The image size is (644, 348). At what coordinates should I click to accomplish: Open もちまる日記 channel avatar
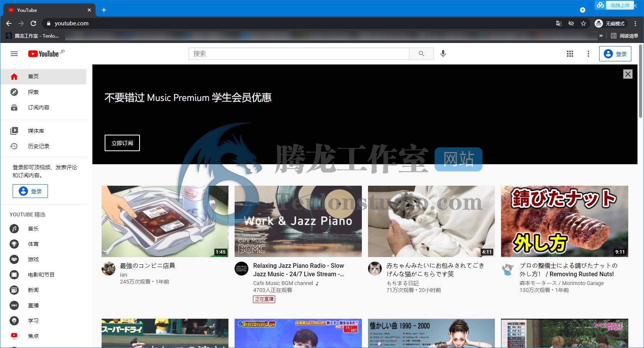coord(375,269)
